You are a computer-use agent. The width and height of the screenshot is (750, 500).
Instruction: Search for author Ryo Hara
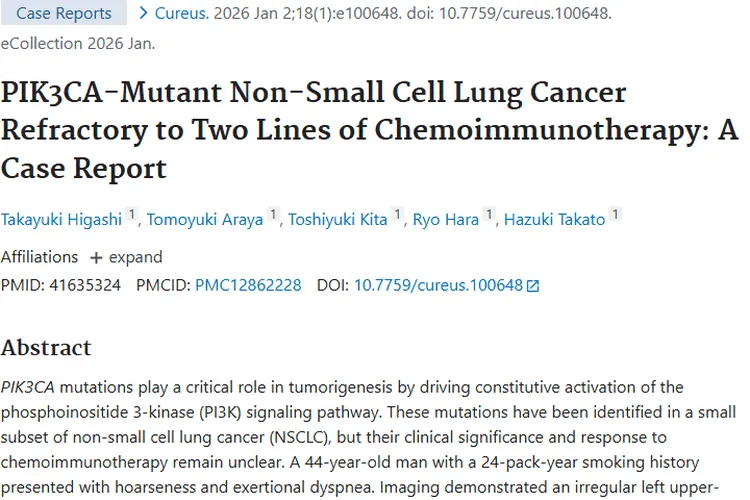[446, 220]
